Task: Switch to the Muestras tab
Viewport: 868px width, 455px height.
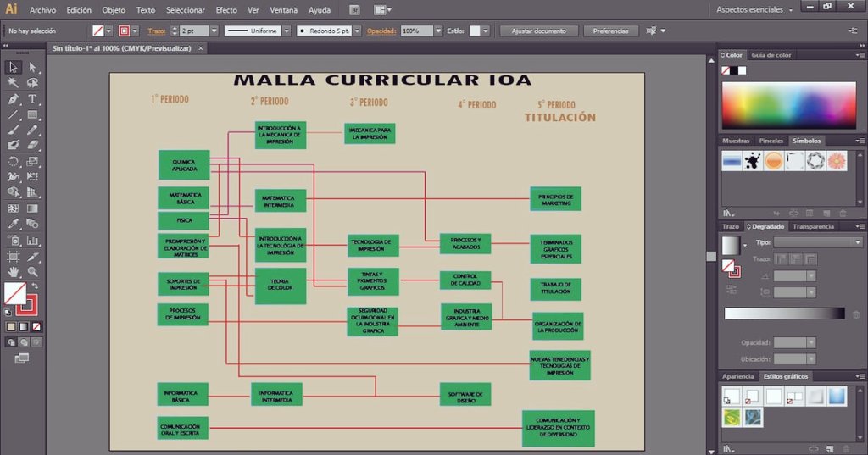Action: 736,141
